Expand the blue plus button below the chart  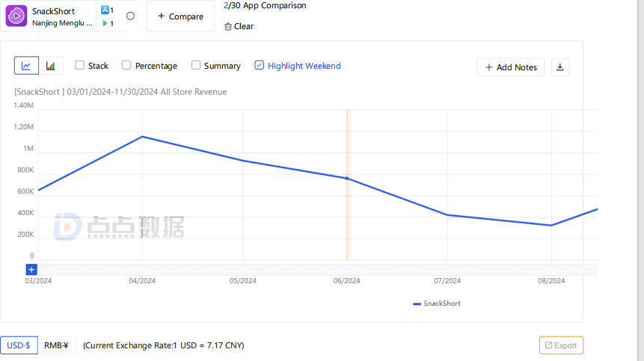[x=31, y=270]
